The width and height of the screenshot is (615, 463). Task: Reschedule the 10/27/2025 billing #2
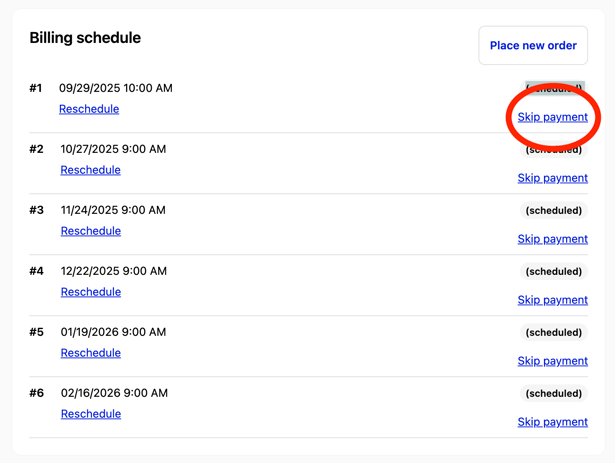coord(90,170)
